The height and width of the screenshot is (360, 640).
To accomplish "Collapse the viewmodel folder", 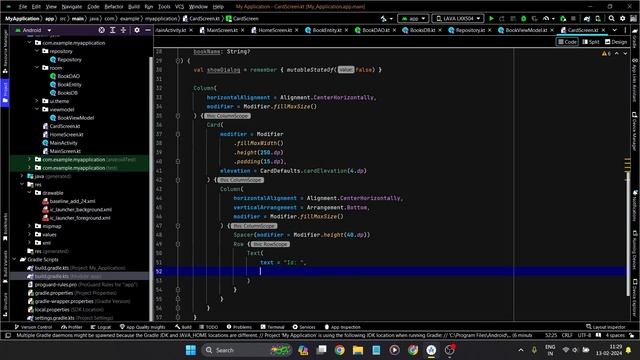I will point(37,109).
